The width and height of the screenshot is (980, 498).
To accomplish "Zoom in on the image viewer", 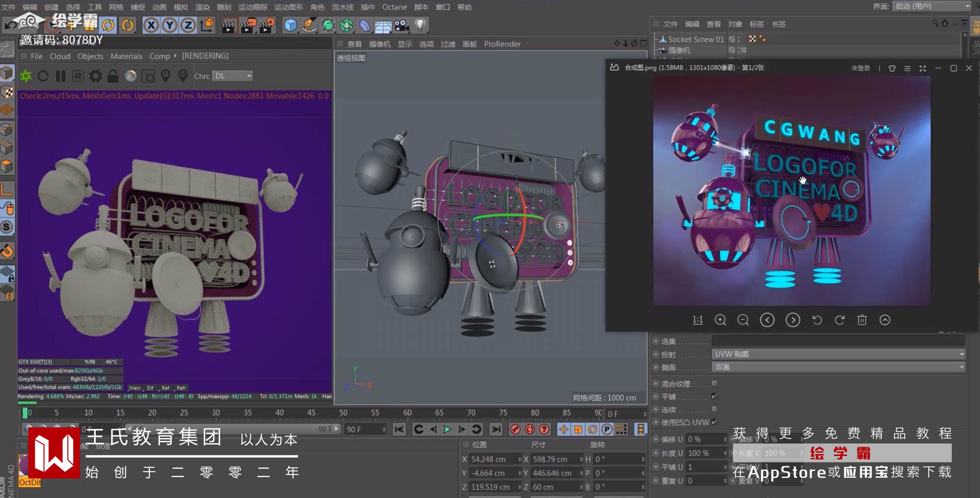I will (720, 320).
